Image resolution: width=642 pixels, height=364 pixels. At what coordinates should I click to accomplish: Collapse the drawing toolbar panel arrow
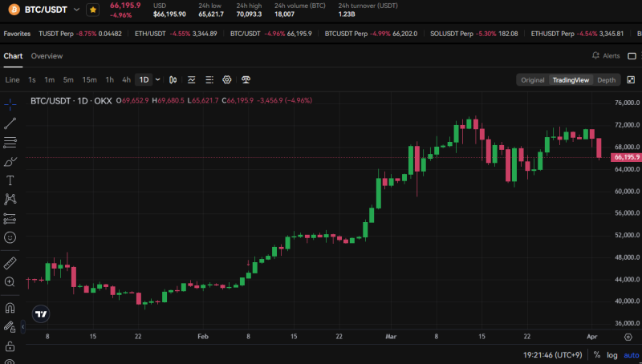pos(23,327)
